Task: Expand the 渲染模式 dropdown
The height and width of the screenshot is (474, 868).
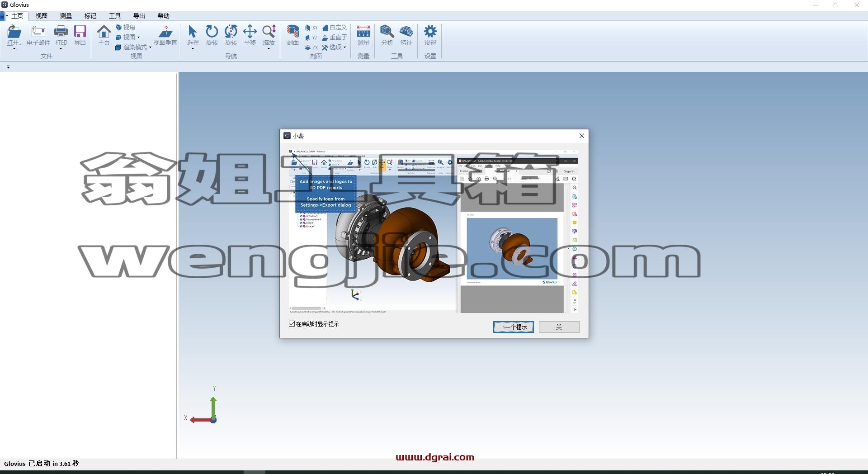Action: tap(133, 47)
